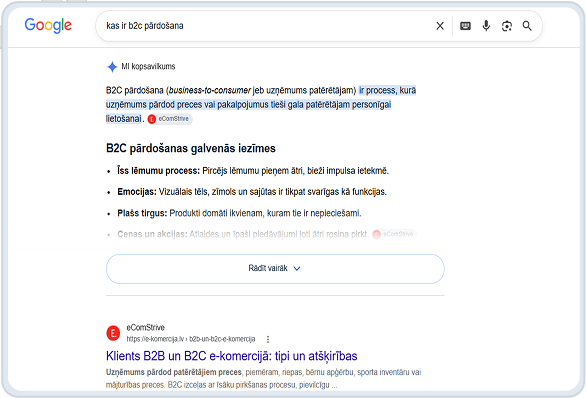Click the MI kopsavilkums label
This screenshot has height=398, width=586.
point(148,67)
